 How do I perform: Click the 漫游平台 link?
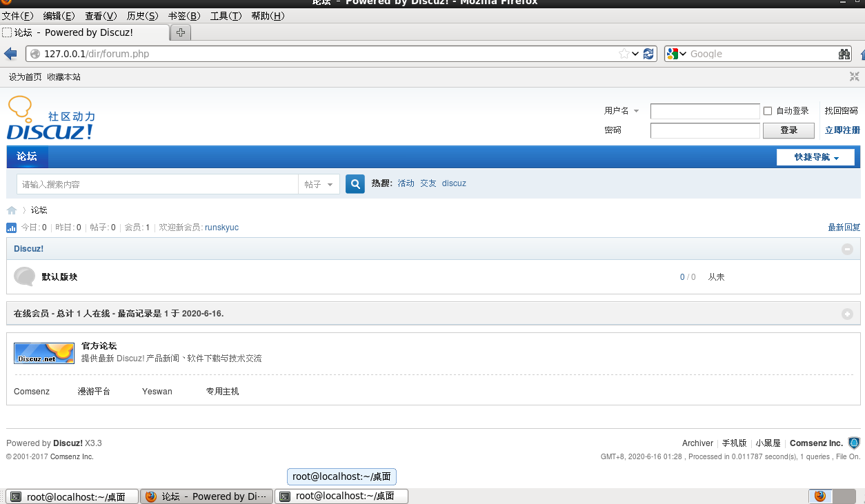tap(94, 392)
